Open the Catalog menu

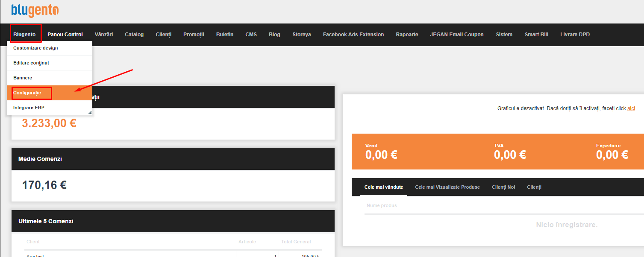(134, 35)
